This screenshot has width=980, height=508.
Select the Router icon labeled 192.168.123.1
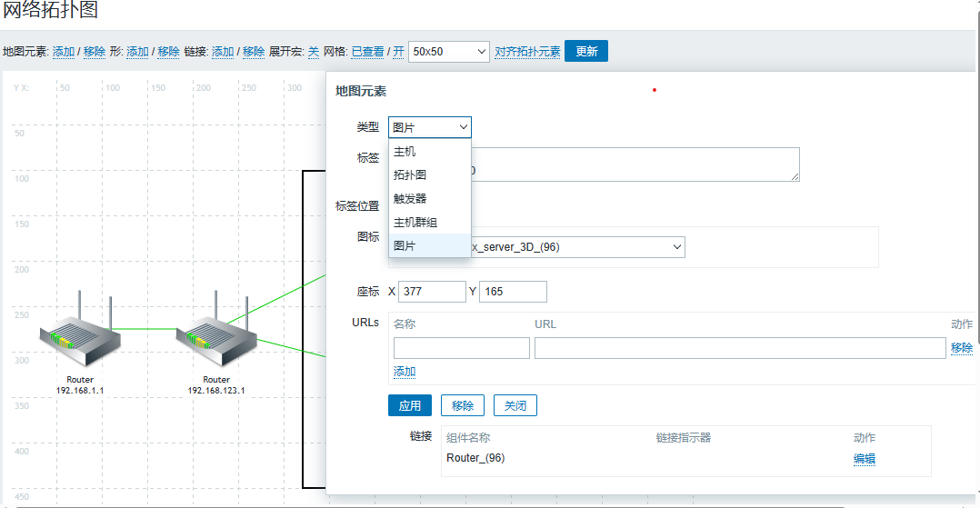click(216, 333)
